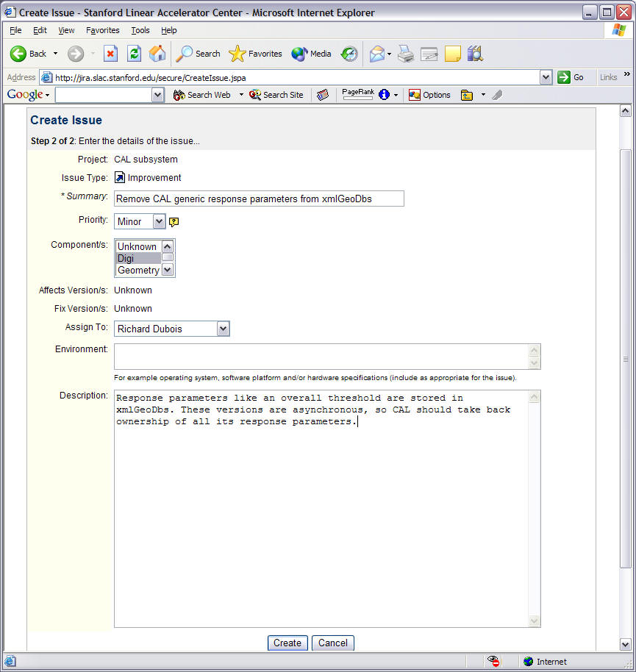636x672 pixels.
Task: Open the Favorites menu
Action: (x=102, y=30)
